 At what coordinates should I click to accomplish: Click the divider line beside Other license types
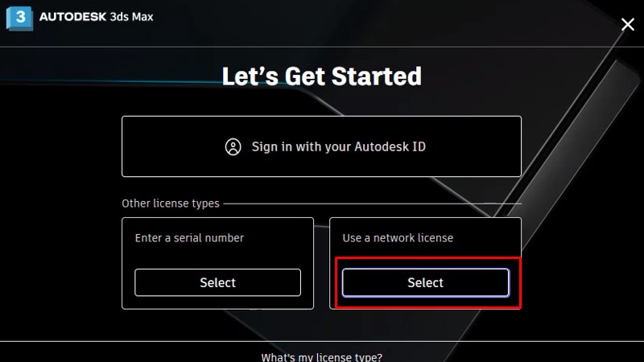click(x=370, y=204)
